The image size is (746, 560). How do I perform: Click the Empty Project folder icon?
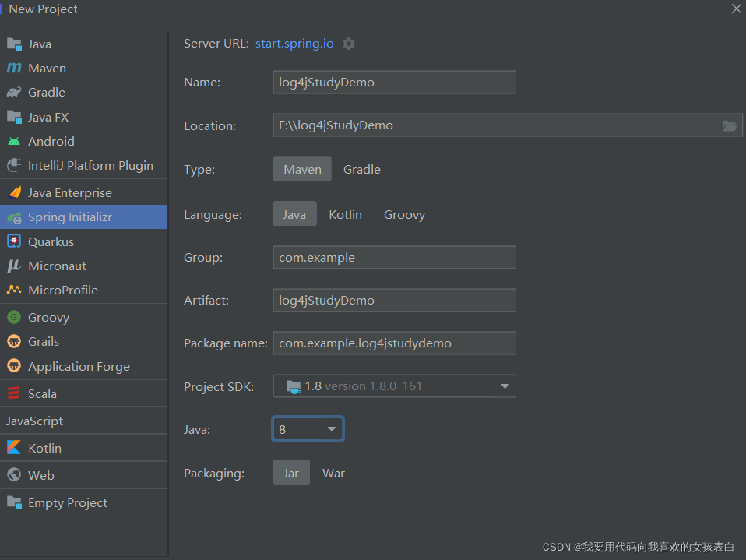[14, 502]
